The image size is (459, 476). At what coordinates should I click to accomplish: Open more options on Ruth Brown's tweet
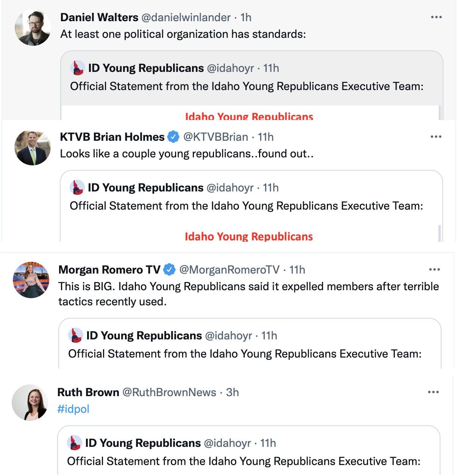(433, 392)
